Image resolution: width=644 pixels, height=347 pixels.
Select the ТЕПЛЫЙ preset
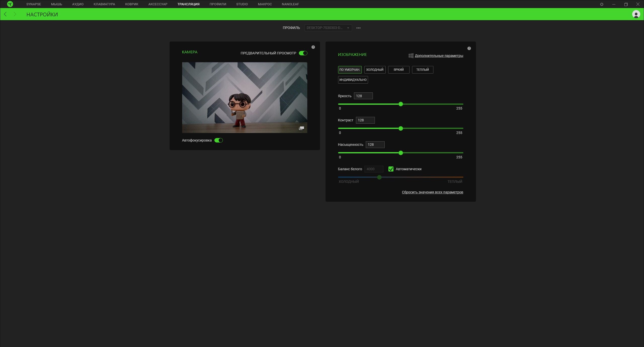(423, 70)
